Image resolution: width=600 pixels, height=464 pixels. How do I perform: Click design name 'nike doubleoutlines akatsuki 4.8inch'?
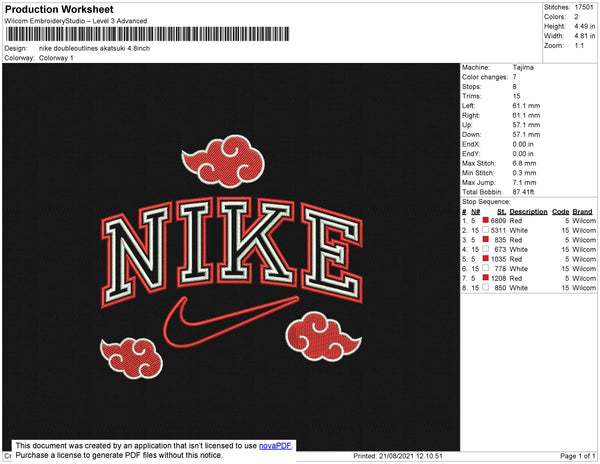[x=95, y=49]
